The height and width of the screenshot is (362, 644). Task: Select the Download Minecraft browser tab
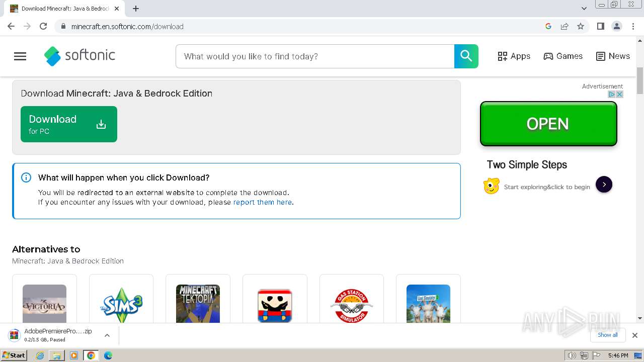click(64, 9)
